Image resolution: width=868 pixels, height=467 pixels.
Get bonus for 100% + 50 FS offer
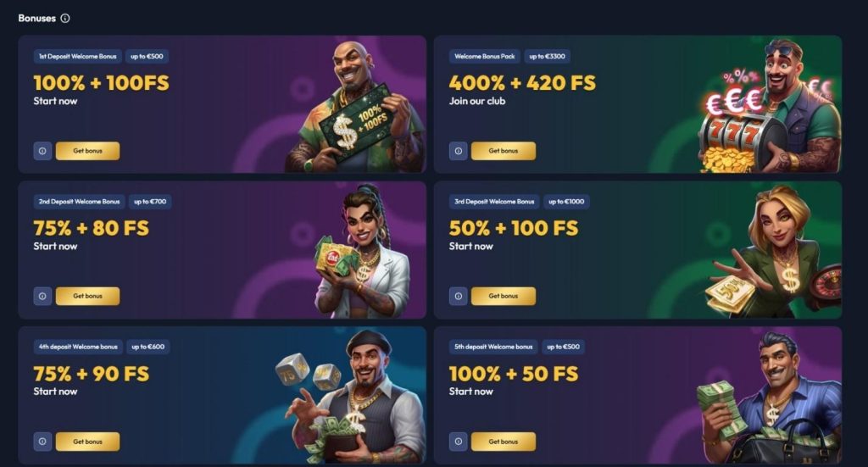(504, 442)
